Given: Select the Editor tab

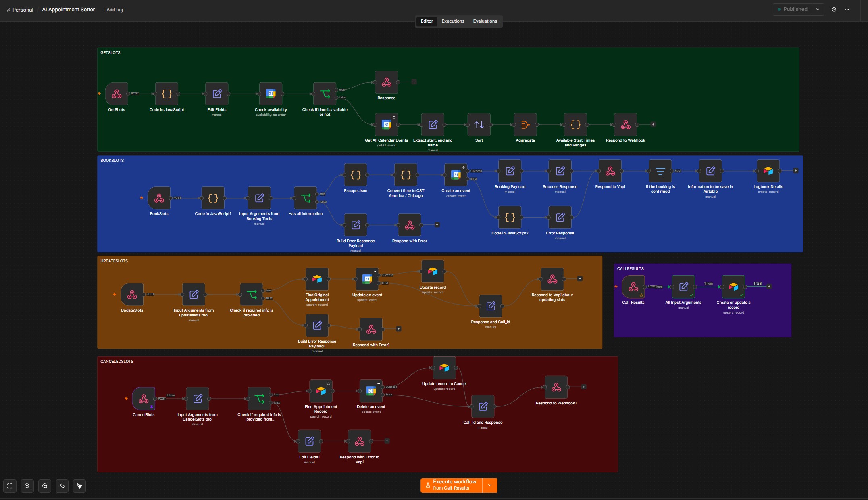Looking at the screenshot, I should [427, 21].
